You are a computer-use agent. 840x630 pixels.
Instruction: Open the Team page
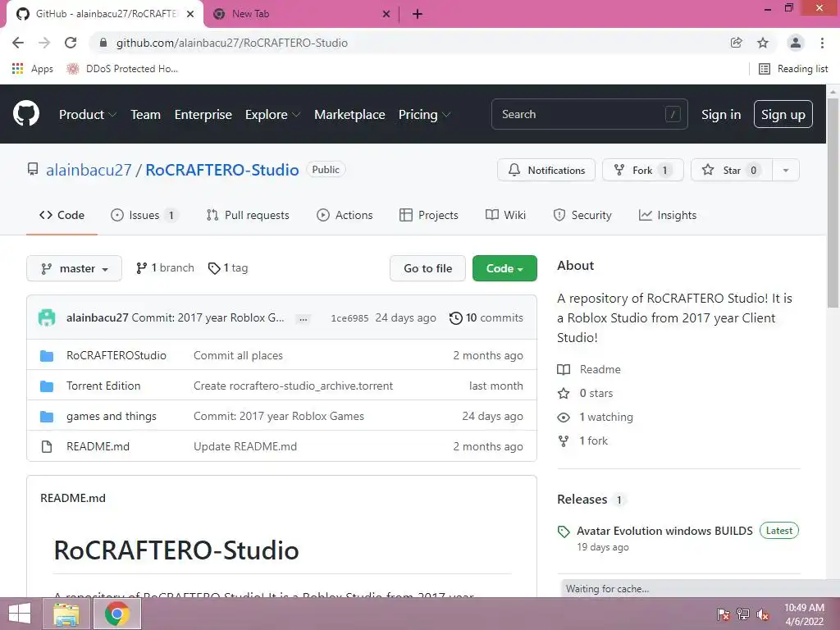(x=146, y=115)
